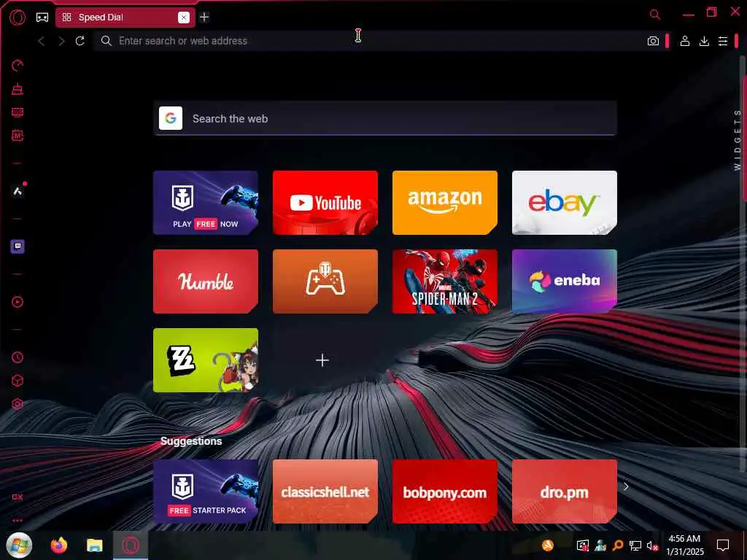The width and height of the screenshot is (747, 560).
Task: Open the orange gamepad tanks tile
Action: 325,281
